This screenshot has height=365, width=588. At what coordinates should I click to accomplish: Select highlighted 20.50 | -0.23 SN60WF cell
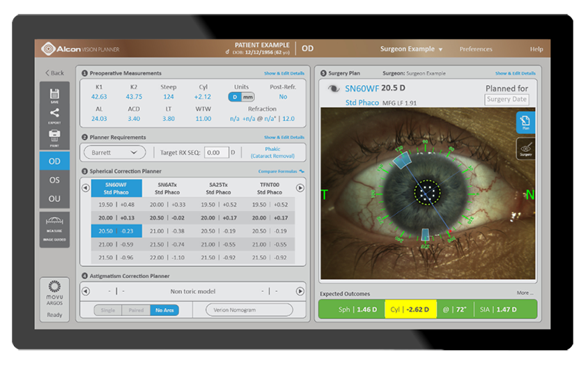point(116,231)
